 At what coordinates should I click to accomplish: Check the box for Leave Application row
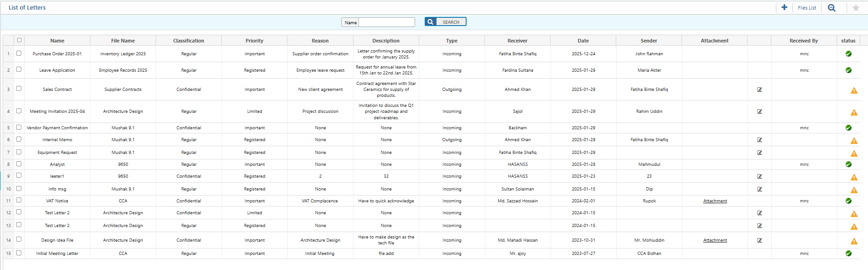(19, 69)
